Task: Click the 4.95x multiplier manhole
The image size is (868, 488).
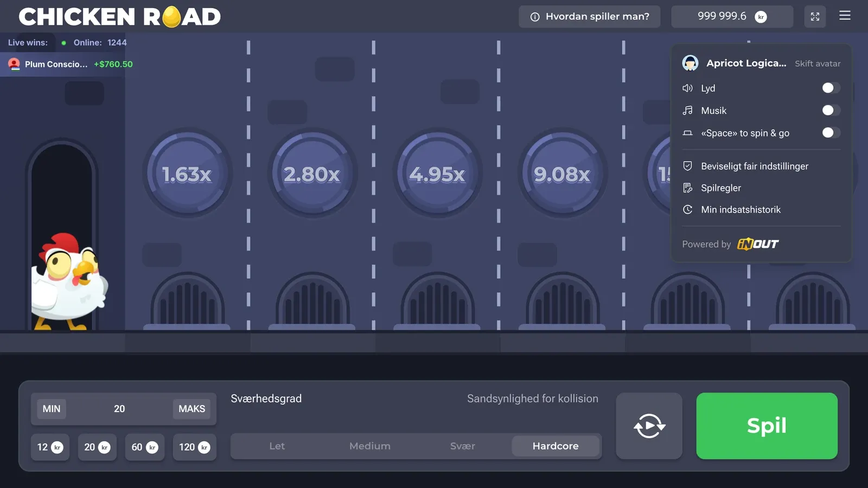Action: point(437,174)
